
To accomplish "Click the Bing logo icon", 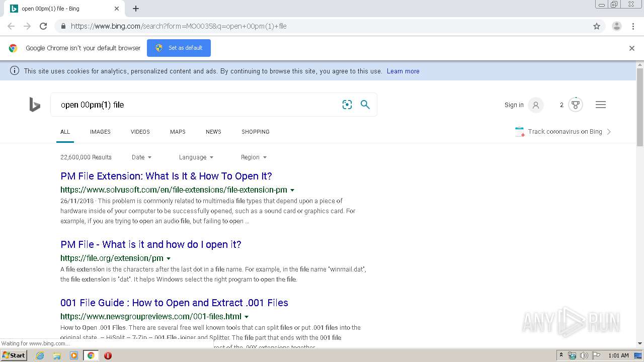I will (35, 105).
